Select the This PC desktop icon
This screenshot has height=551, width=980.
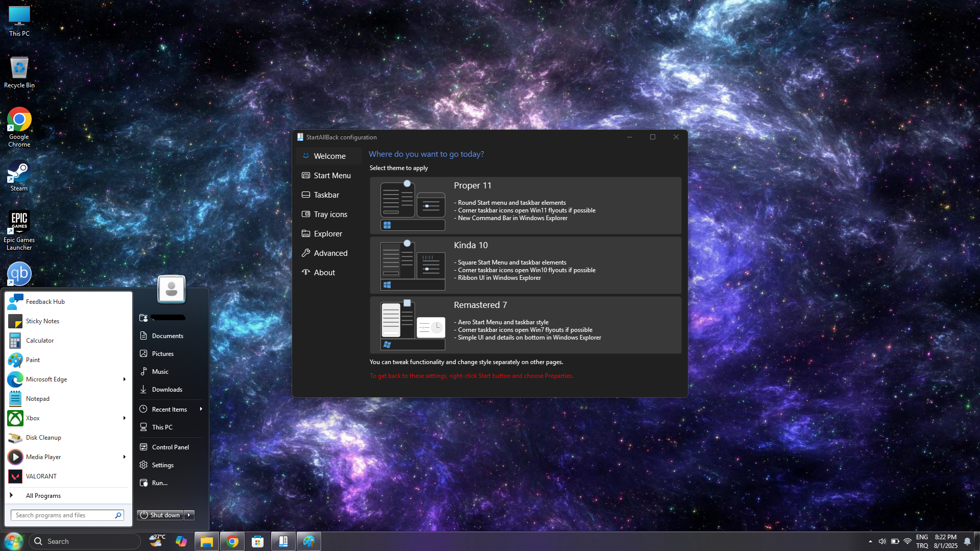click(19, 21)
